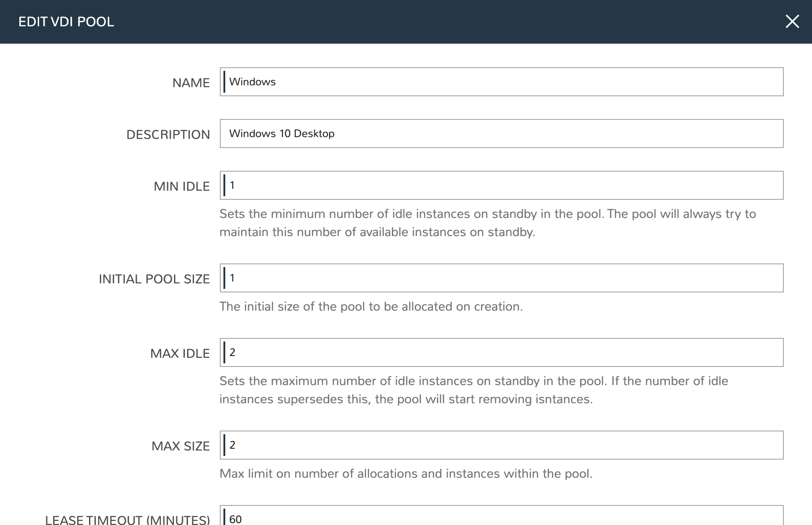The height and width of the screenshot is (525, 812).
Task: Click the Max Size help text about allocations
Action: click(x=406, y=474)
